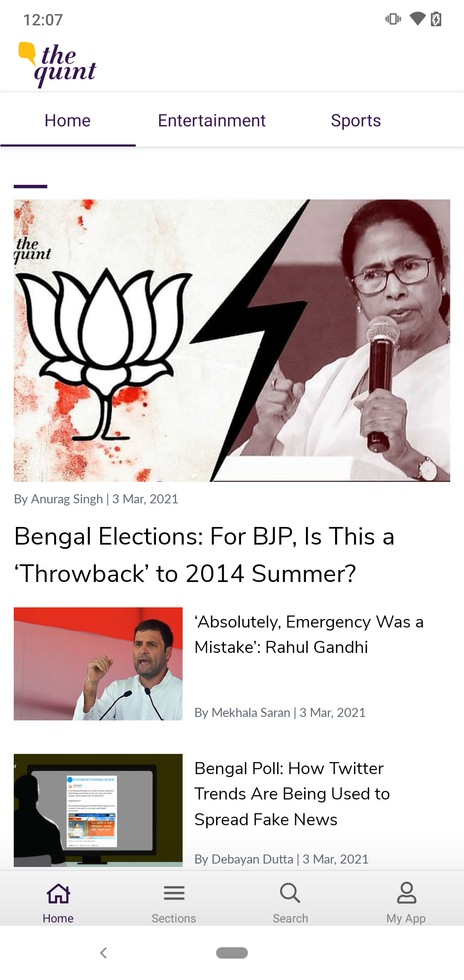
Task: Select the Home tab at top
Action: point(67,121)
